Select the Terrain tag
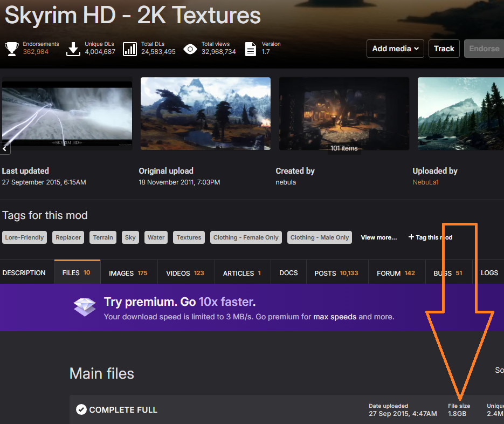Viewport: 504px width, 424px height. pyautogui.click(x=103, y=237)
